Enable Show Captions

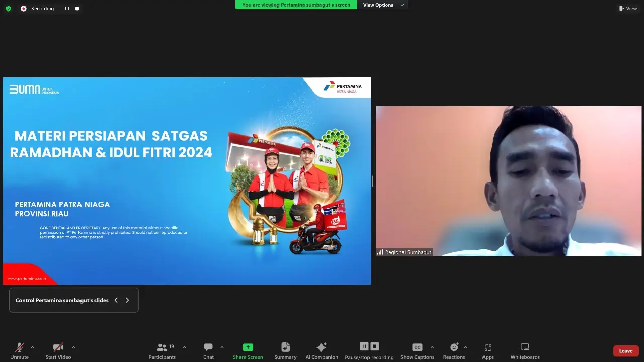click(417, 351)
